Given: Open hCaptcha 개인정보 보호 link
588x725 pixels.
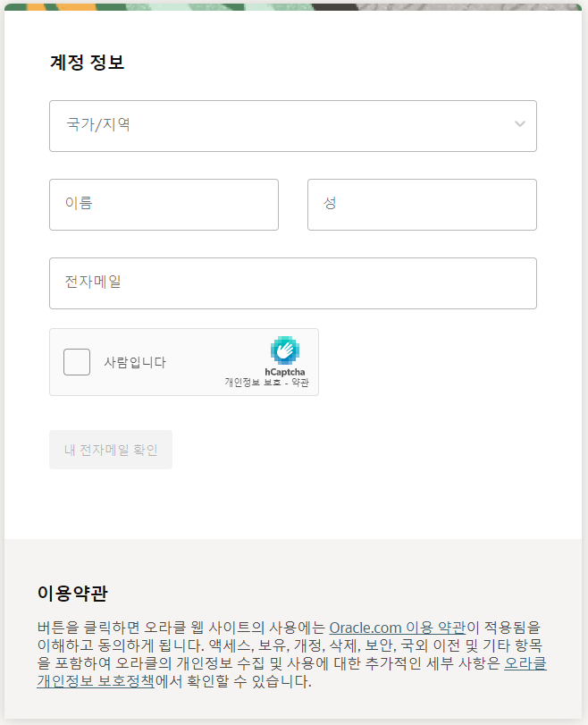Looking at the screenshot, I should click(x=253, y=383).
